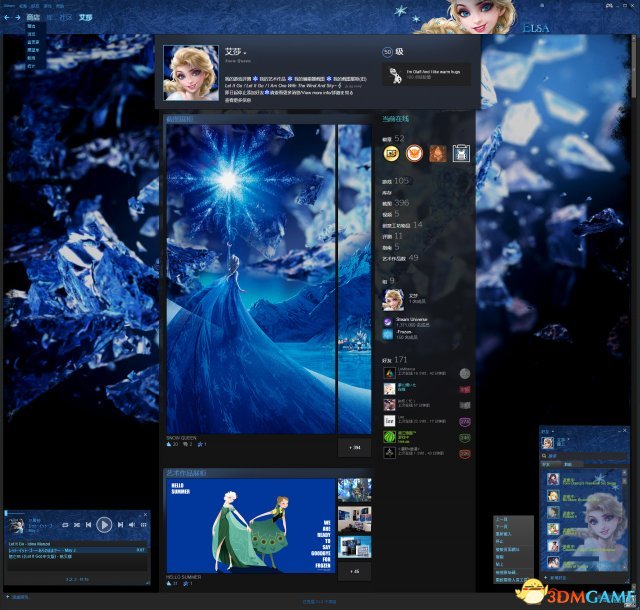Open the white-blue framed badge icon
The width and height of the screenshot is (640, 610).
click(461, 154)
